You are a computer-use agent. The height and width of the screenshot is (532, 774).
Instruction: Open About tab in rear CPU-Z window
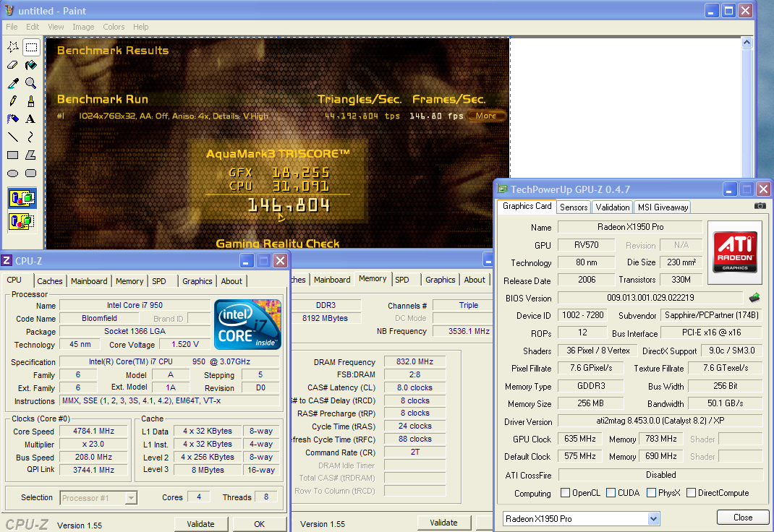tap(475, 280)
